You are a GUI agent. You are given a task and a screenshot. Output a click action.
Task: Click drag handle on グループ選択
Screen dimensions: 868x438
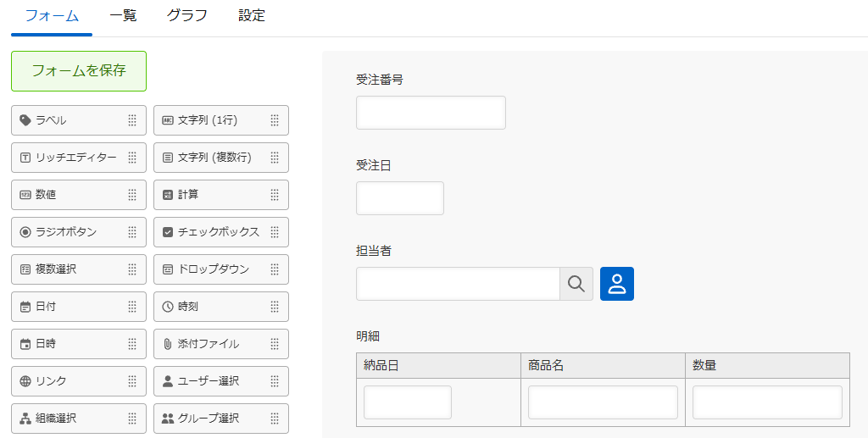point(275,419)
